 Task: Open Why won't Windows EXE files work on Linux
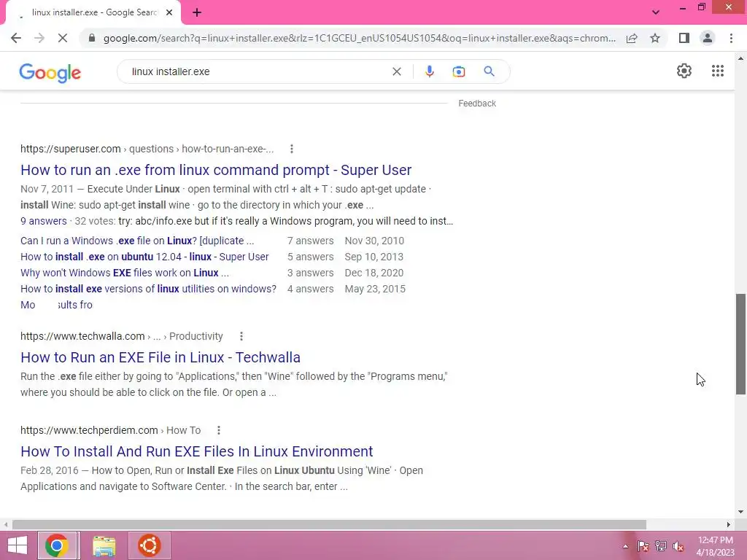pyautogui.click(x=125, y=273)
